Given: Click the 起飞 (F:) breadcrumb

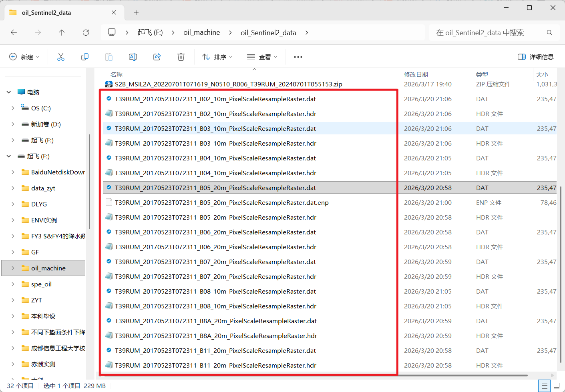Looking at the screenshot, I should (150, 32).
